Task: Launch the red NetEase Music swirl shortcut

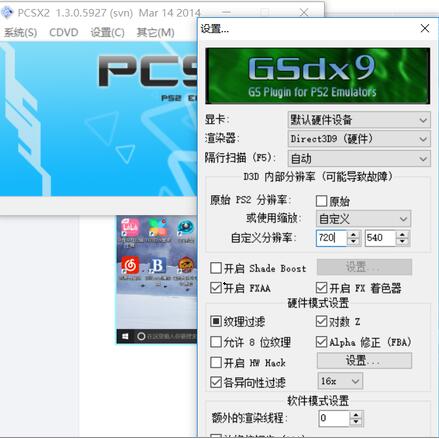Action: click(x=130, y=265)
